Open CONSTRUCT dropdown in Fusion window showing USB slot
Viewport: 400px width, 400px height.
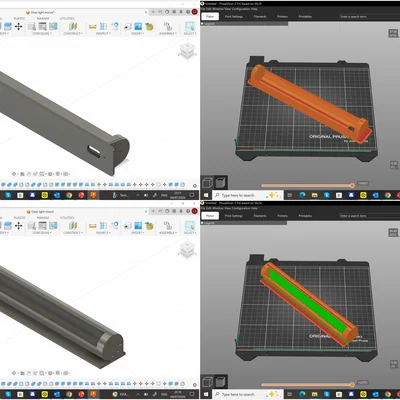73,34
